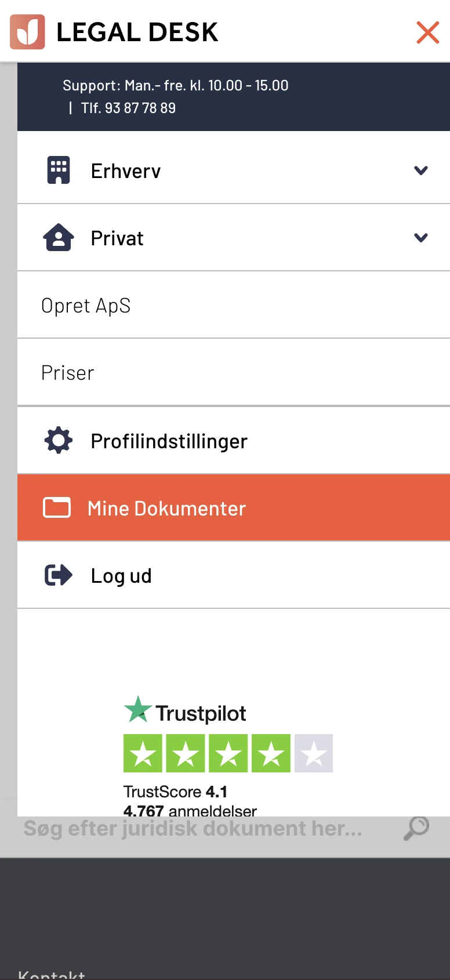
Task: Click the LEGAL DESK wordmark text
Action: pos(137,32)
